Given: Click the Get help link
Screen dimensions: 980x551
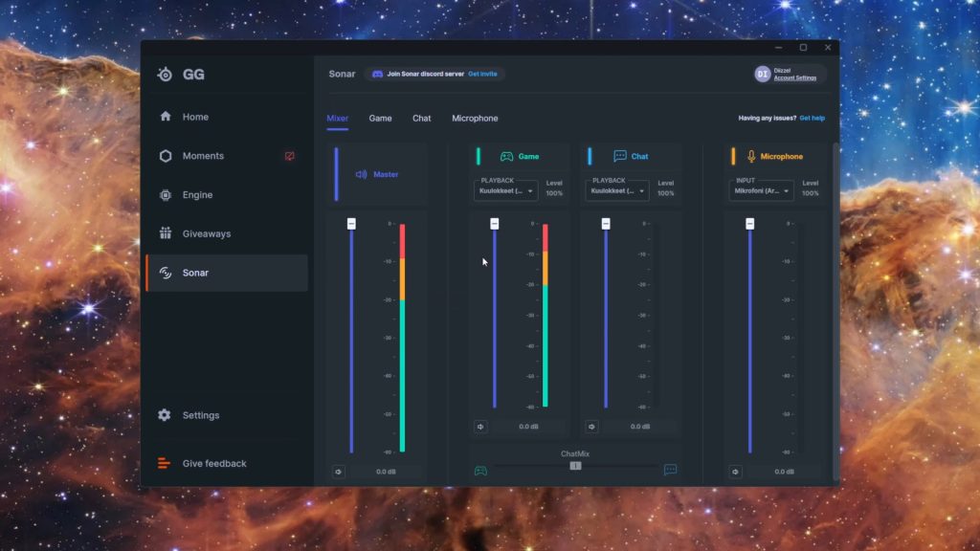Looking at the screenshot, I should click(812, 119).
